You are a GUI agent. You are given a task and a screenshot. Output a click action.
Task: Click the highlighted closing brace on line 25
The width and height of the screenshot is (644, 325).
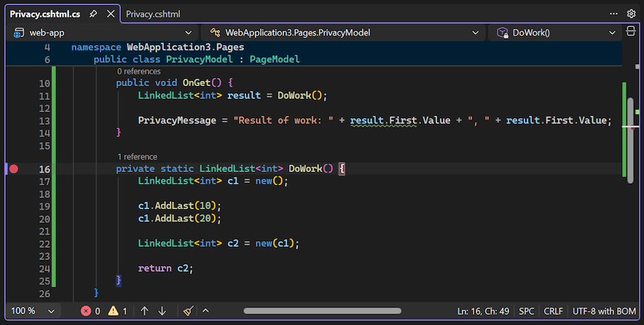[x=118, y=281]
